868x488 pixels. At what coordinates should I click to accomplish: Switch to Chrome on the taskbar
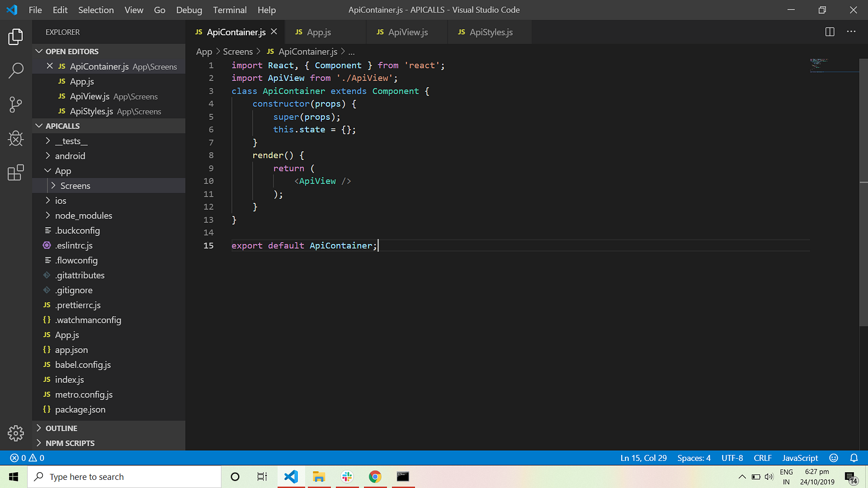375,477
